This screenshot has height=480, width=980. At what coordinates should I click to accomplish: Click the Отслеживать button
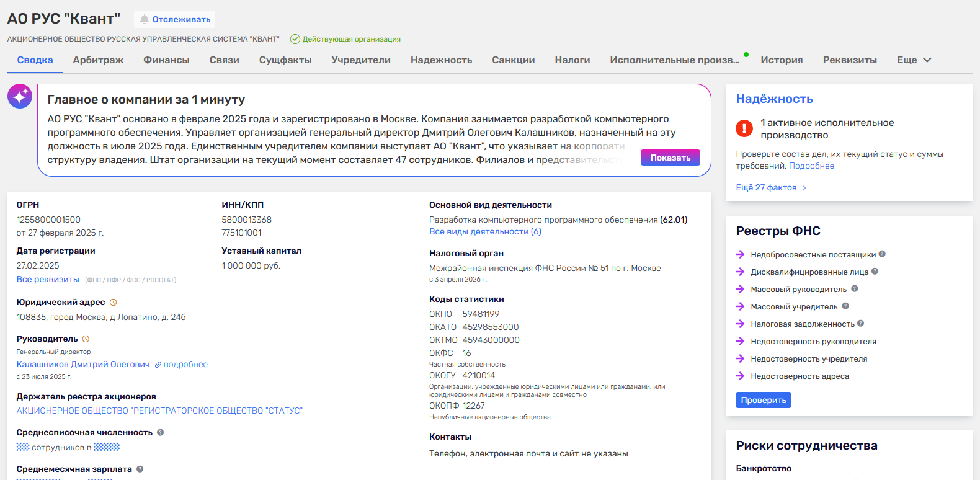[x=174, y=19]
